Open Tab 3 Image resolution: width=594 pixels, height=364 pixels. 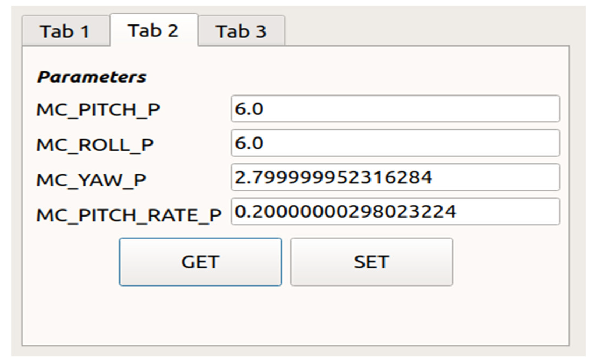click(x=241, y=31)
